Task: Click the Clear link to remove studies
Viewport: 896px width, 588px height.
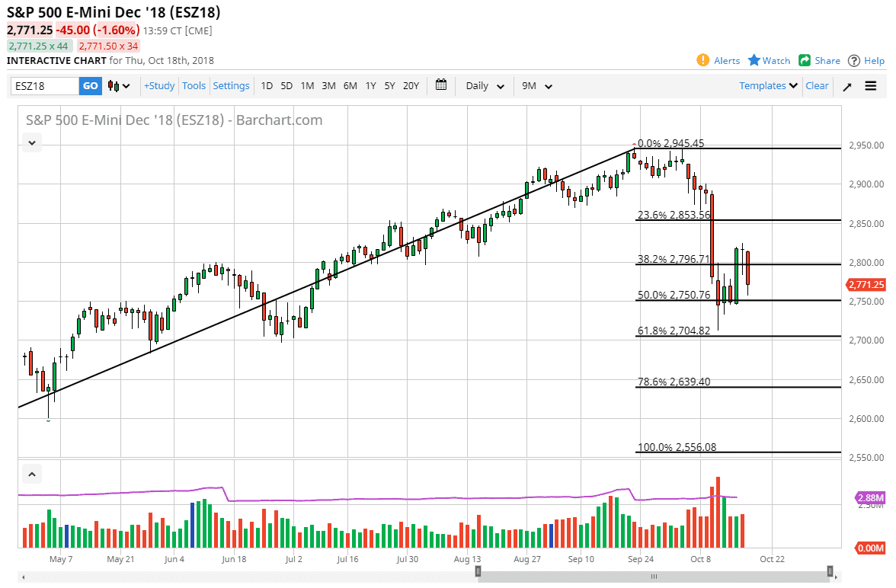Action: coord(817,85)
